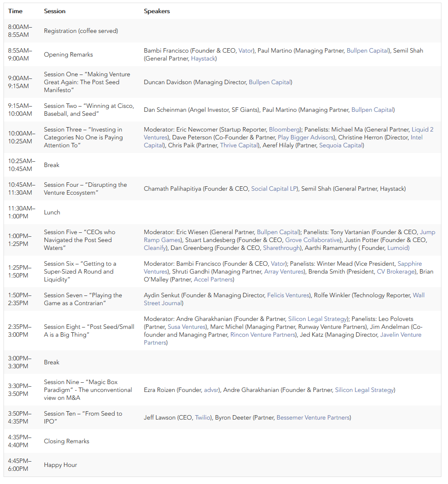Click the Time column header

point(15,11)
